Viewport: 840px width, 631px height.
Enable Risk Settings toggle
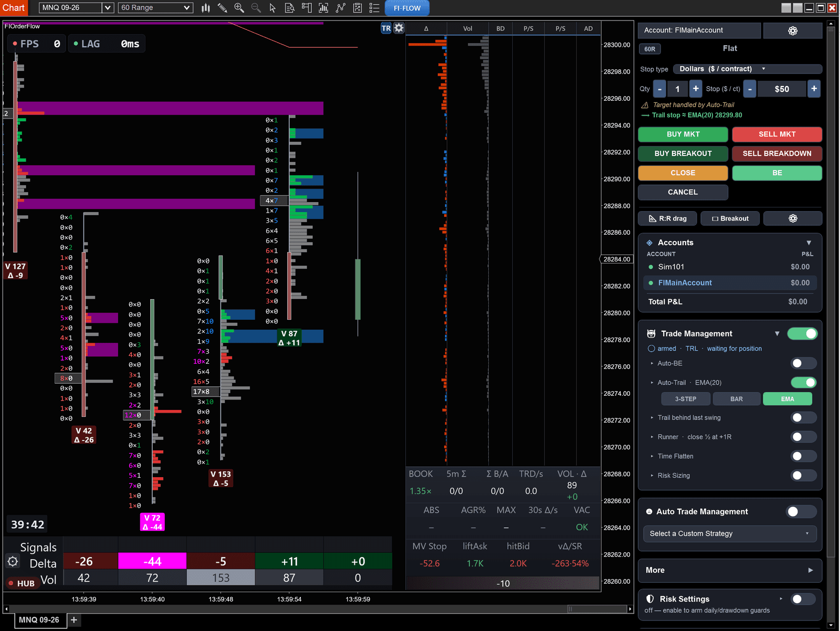(804, 599)
